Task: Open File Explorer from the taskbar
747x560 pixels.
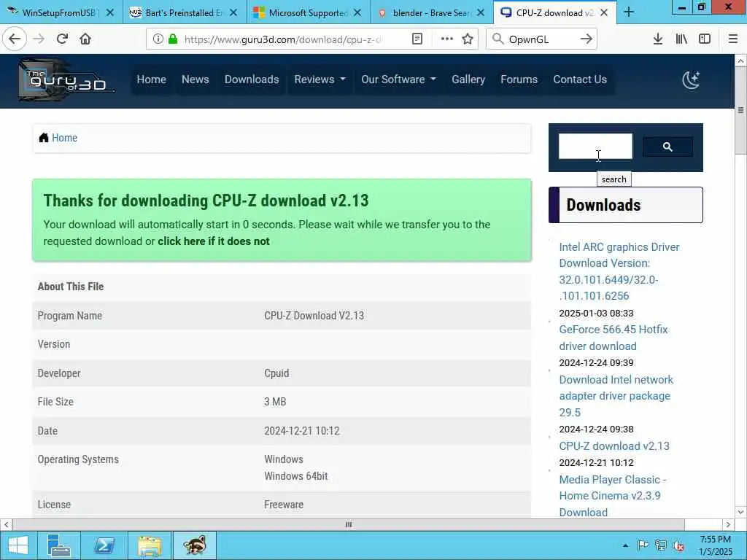Action: (x=150, y=545)
